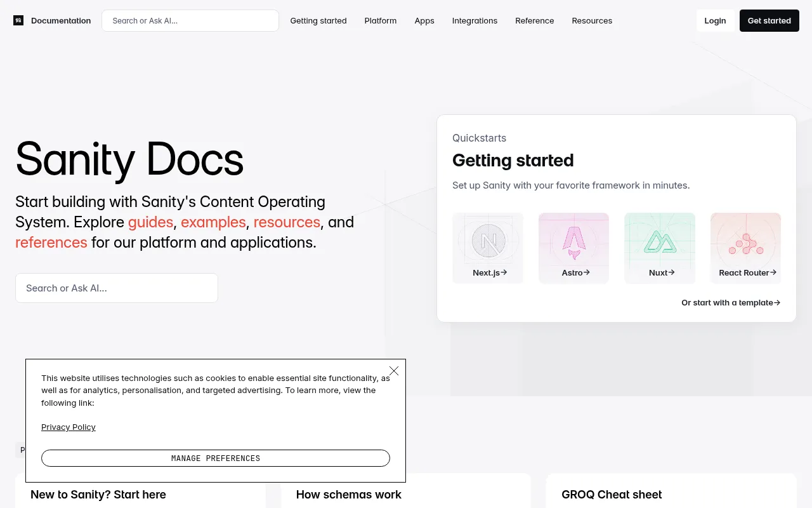
Task: Click the Astro quickstart label
Action: tap(576, 272)
